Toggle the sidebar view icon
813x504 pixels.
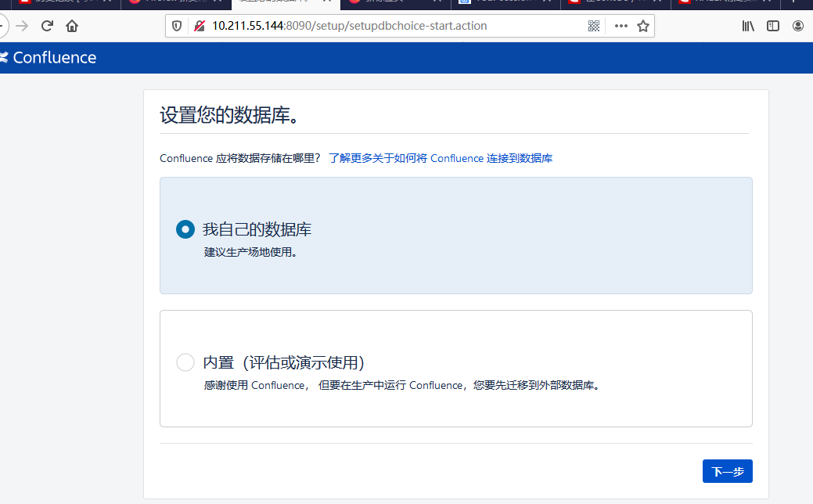tap(773, 26)
